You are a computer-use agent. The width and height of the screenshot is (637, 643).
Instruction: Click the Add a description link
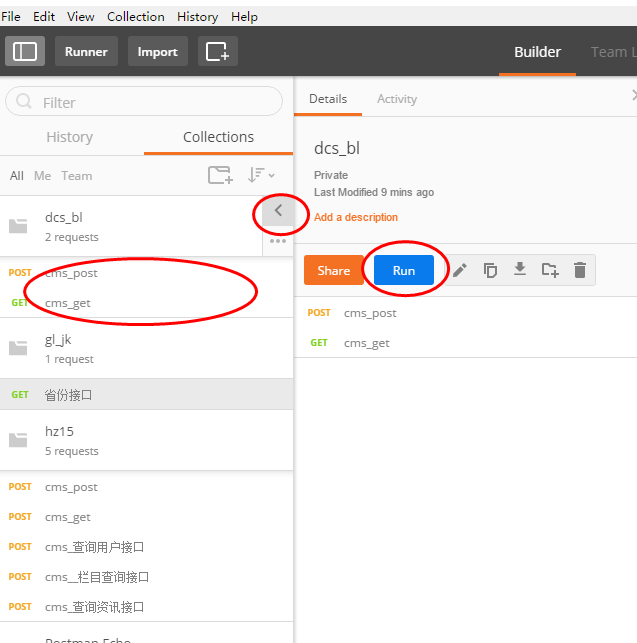pyautogui.click(x=356, y=217)
